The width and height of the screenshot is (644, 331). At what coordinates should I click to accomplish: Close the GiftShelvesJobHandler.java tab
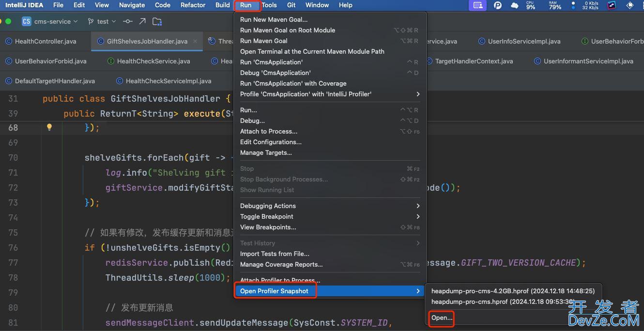196,41
